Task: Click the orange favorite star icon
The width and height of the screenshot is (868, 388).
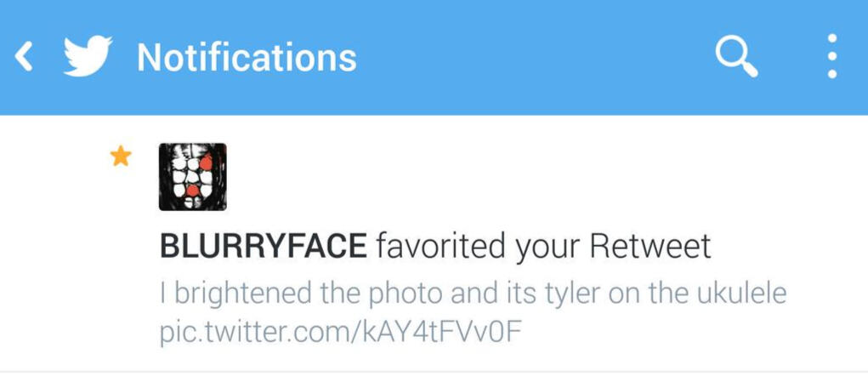Action: tap(121, 157)
